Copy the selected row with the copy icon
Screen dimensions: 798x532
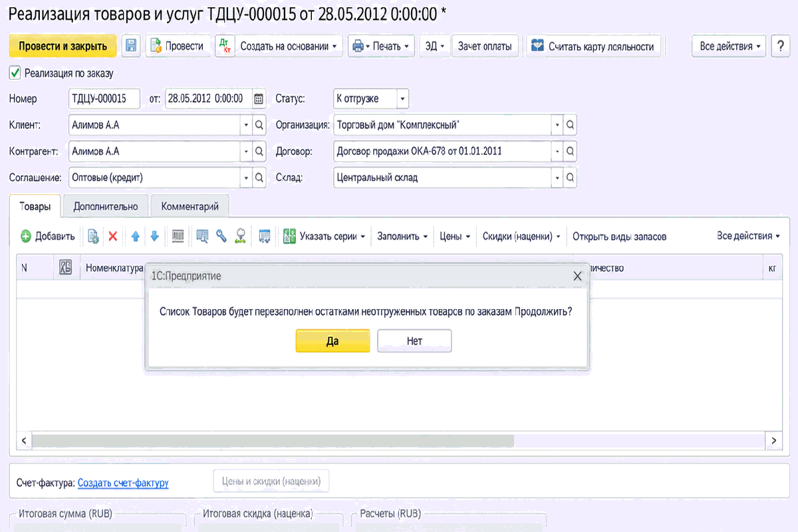(x=94, y=236)
